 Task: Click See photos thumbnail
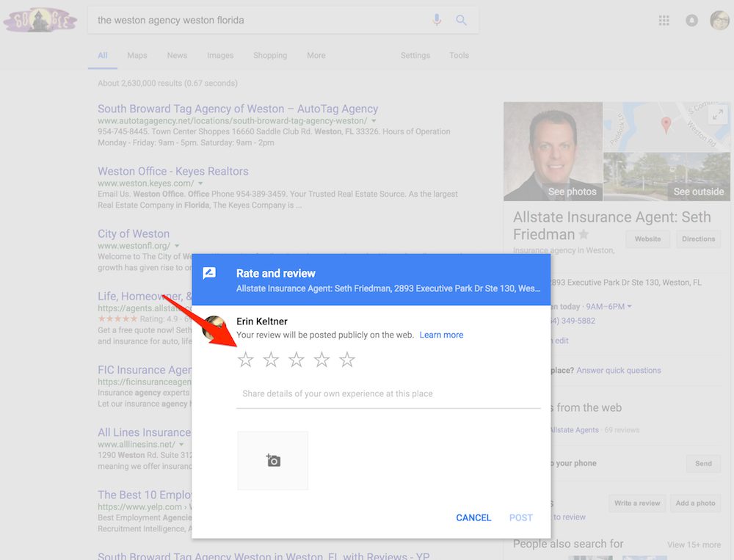coord(553,151)
